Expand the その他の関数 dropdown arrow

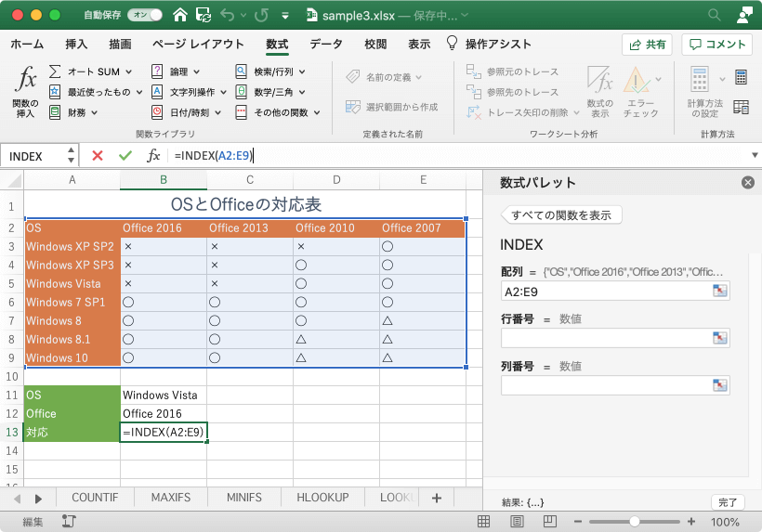pos(317,112)
